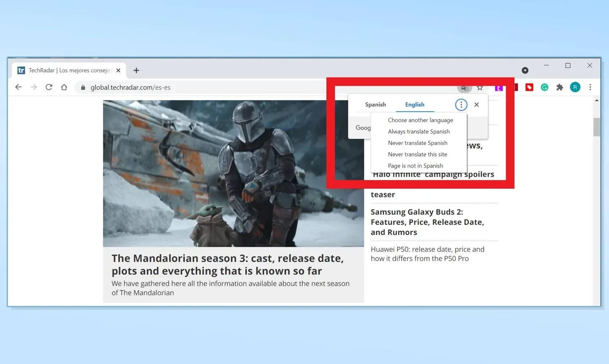Open Halo Infinite campaign spoilers article

coord(433,174)
